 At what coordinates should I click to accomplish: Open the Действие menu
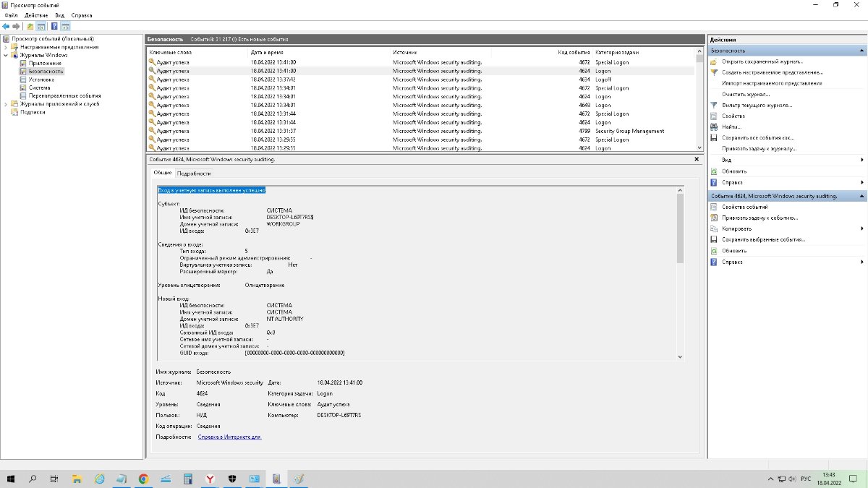[36, 14]
